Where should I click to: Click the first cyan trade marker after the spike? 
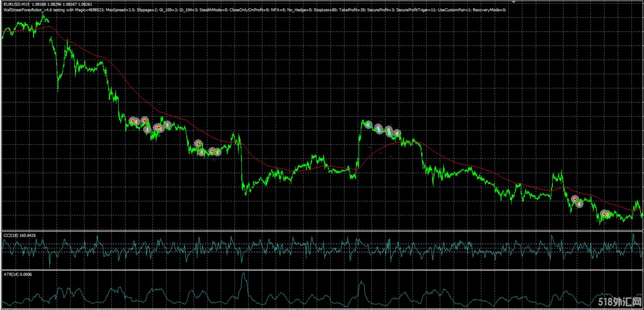pos(368,125)
